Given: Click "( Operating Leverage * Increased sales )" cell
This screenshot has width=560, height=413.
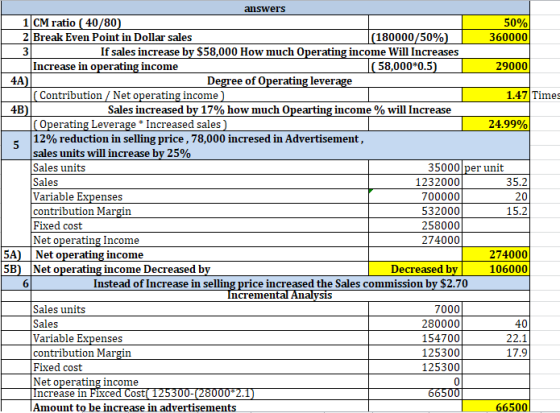Looking at the screenshot, I should [x=200, y=124].
